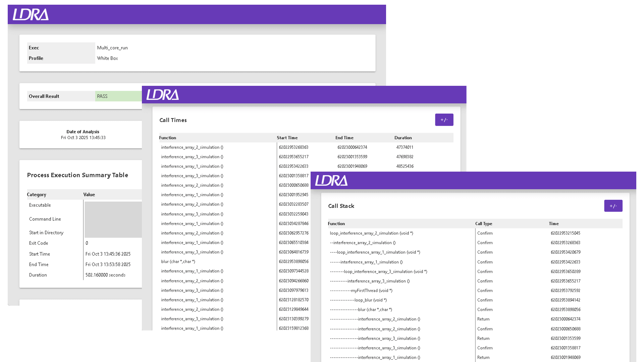The width and height of the screenshot is (644, 362).
Task: Click the Start Time value Fri Oct 3 13:45:36 2025
Action: point(108,254)
